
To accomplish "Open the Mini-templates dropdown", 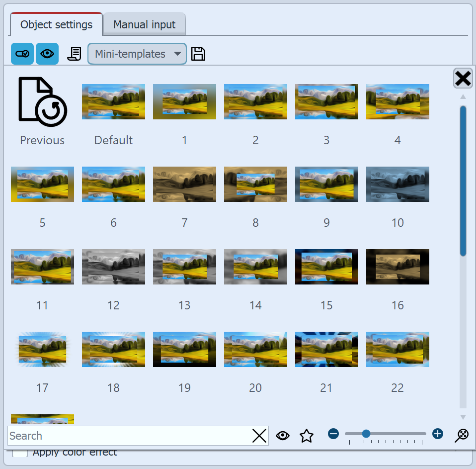I will 137,54.
